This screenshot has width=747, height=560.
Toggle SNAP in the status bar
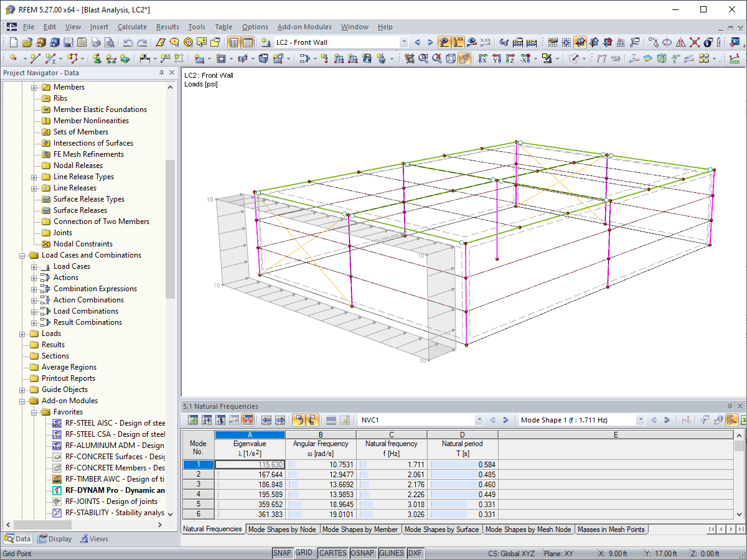coord(282,553)
